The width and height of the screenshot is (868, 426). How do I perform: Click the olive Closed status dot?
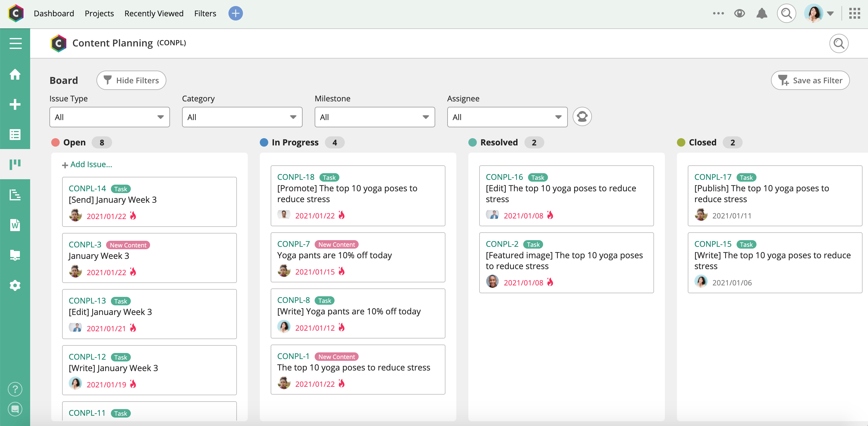pos(681,142)
